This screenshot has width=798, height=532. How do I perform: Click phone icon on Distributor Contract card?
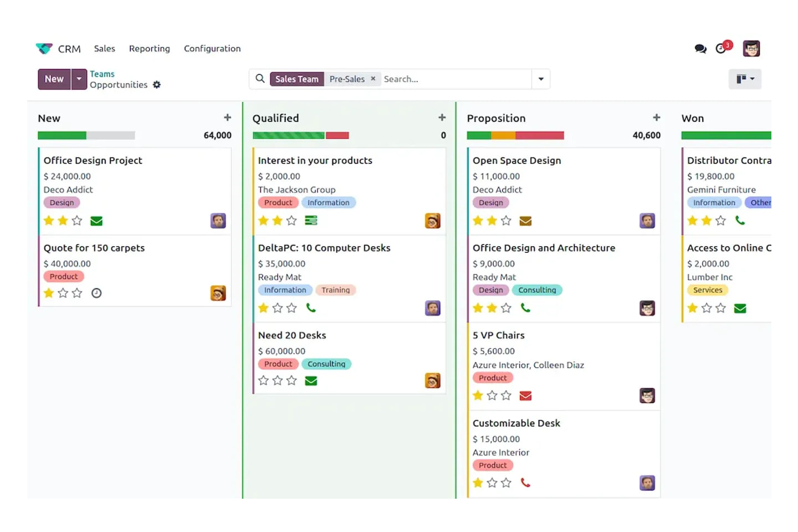740,221
